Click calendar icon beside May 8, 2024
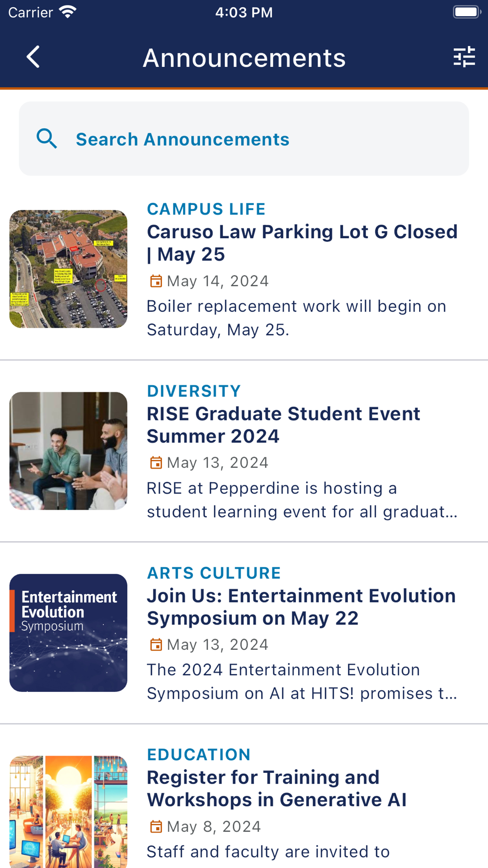This screenshot has height=868, width=488. pos(156,827)
